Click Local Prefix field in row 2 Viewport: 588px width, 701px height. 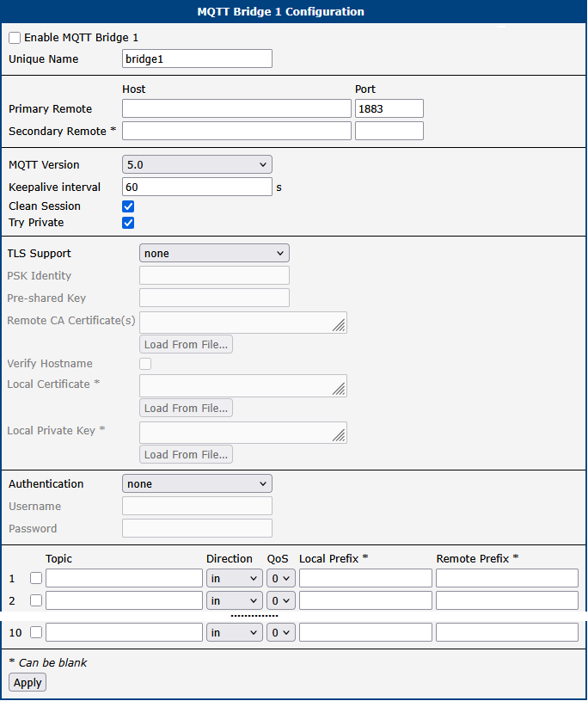365,600
